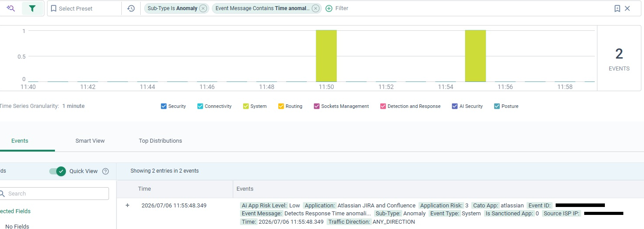Click the Ai App Risk Level field label
Viewport: 644px width, 229px height.
[x=265, y=206]
